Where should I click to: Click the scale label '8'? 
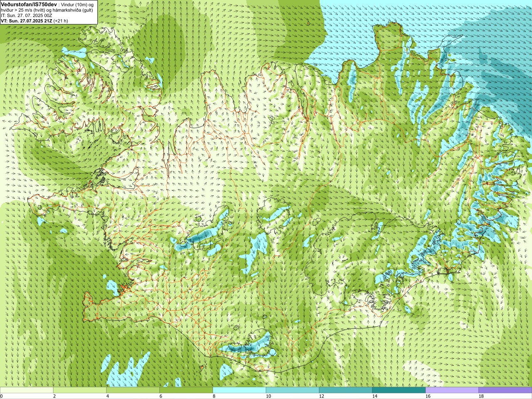[x=214, y=396]
